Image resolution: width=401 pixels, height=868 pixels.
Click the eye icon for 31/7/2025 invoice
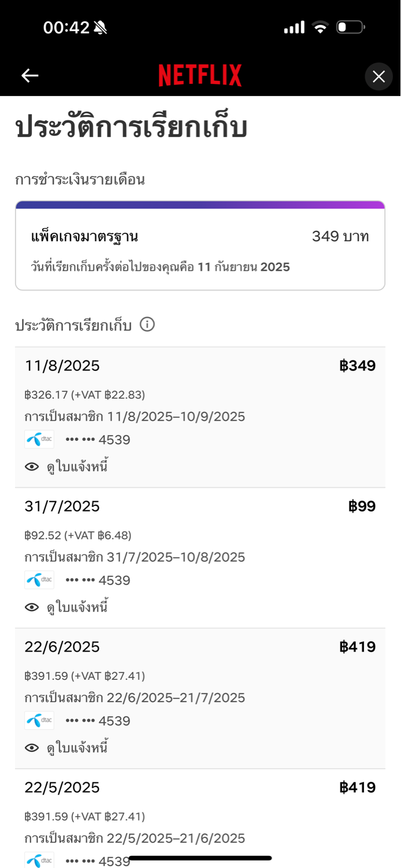click(32, 607)
